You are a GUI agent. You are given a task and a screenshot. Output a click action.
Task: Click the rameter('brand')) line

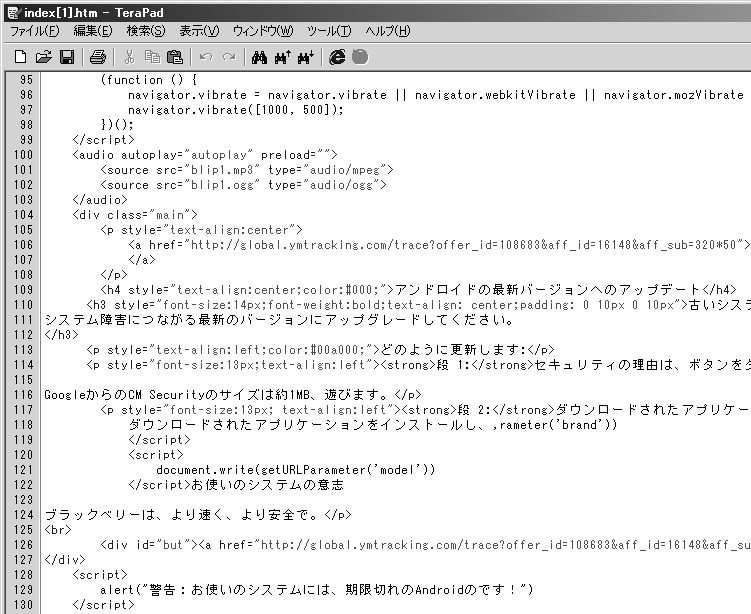[373, 425]
